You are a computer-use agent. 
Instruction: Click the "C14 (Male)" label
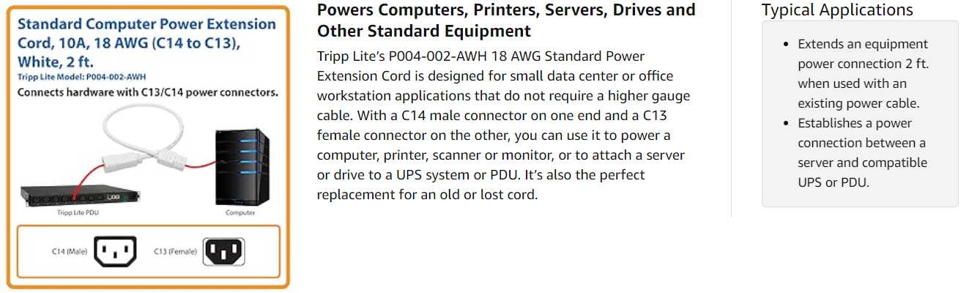click(x=70, y=252)
